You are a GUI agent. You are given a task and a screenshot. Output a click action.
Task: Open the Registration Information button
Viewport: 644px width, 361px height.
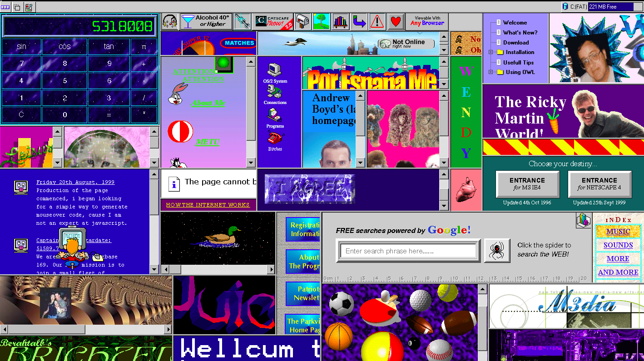click(x=303, y=229)
